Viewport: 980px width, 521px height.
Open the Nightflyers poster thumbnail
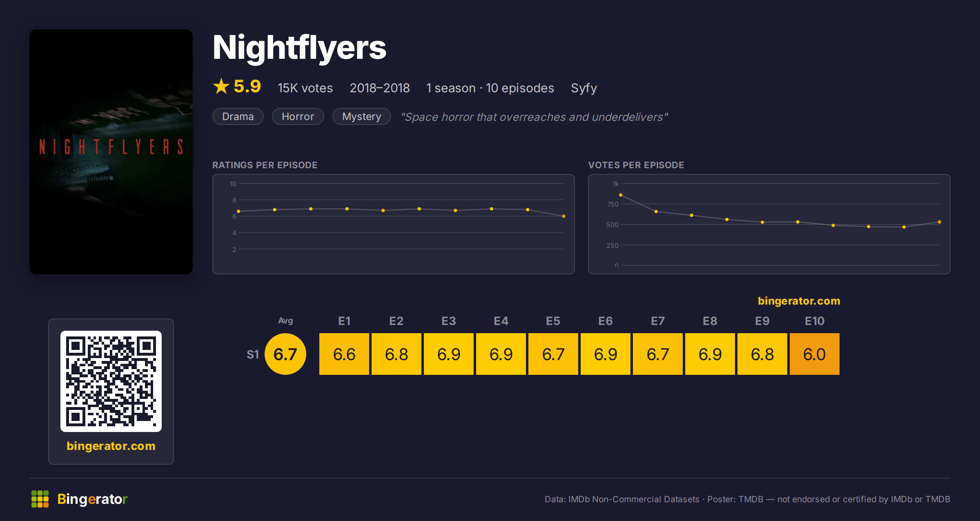111,152
